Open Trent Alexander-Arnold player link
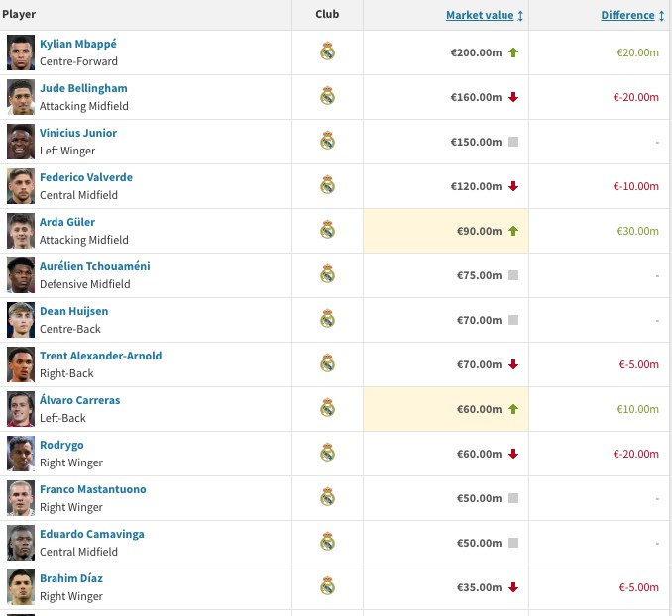 pyautogui.click(x=100, y=356)
